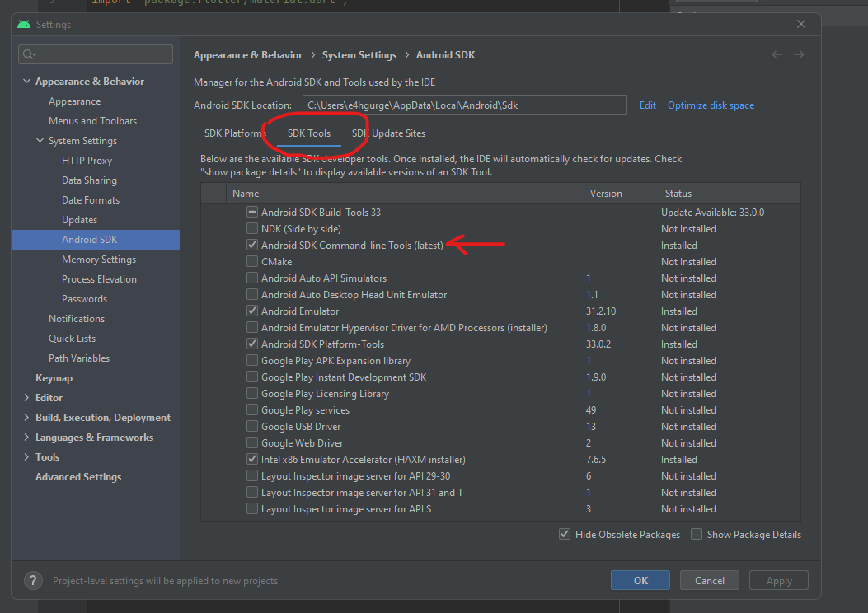The height and width of the screenshot is (613, 868).
Task: Collapse Appearance & Behavior section
Action: click(x=26, y=81)
